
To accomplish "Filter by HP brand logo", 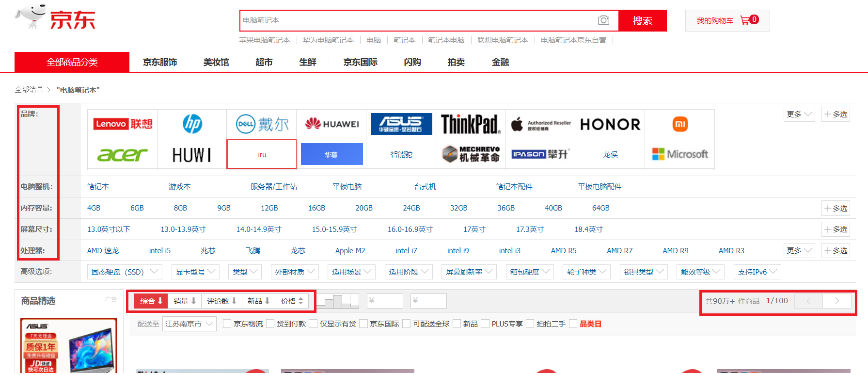I will coord(192,124).
